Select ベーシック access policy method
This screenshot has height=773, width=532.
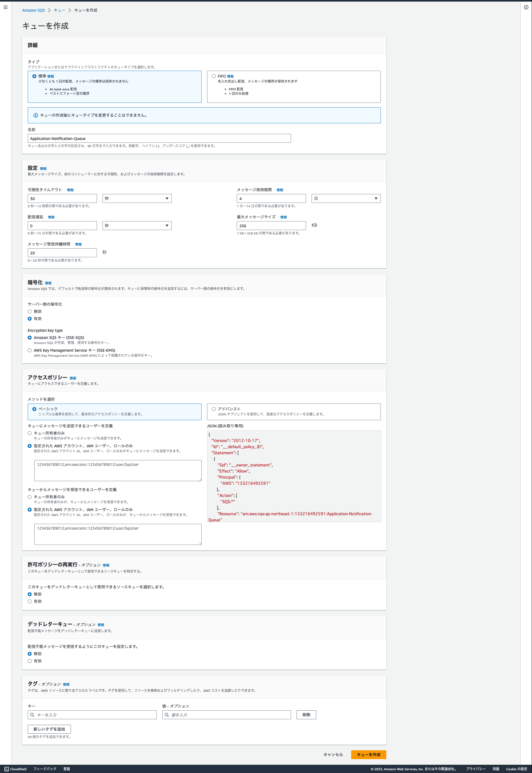(34, 409)
